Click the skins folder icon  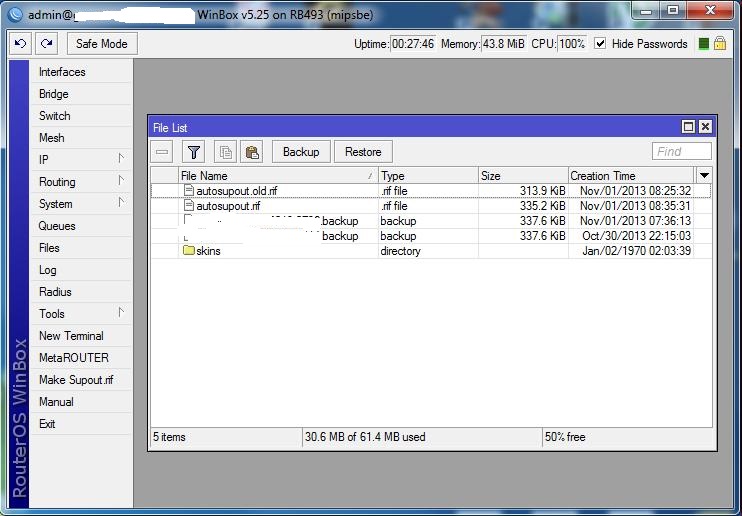click(189, 250)
